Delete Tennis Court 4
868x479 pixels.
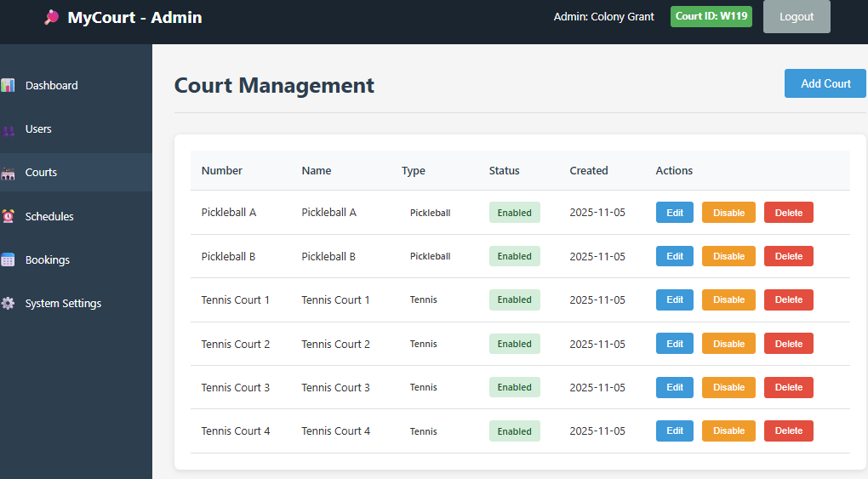[x=789, y=431]
